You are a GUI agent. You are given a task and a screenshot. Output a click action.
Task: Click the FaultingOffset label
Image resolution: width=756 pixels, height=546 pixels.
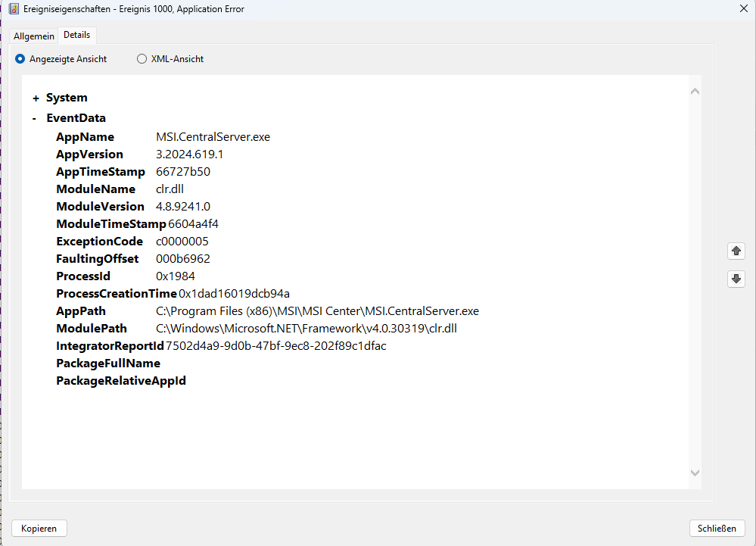pyautogui.click(x=98, y=258)
